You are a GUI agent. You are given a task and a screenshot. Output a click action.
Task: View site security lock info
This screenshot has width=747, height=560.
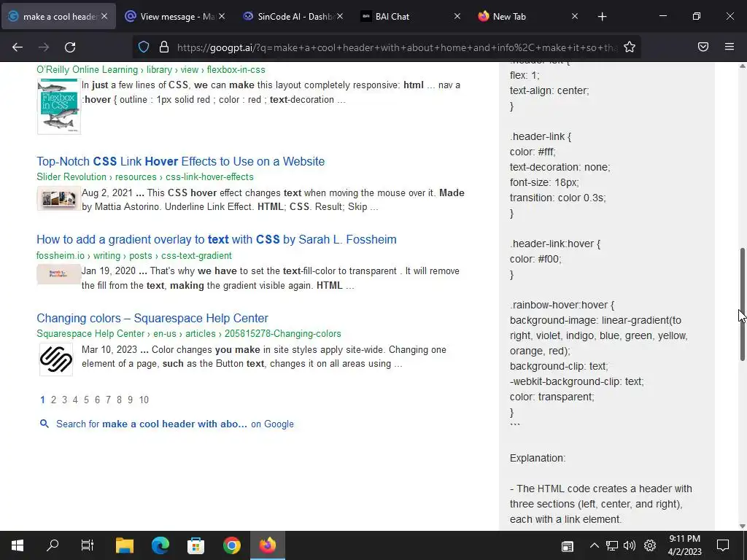pos(164,47)
